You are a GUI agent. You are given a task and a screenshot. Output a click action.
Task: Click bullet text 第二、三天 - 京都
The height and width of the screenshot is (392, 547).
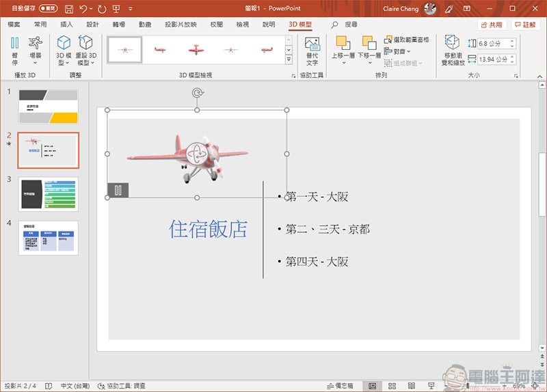pyautogui.click(x=328, y=229)
